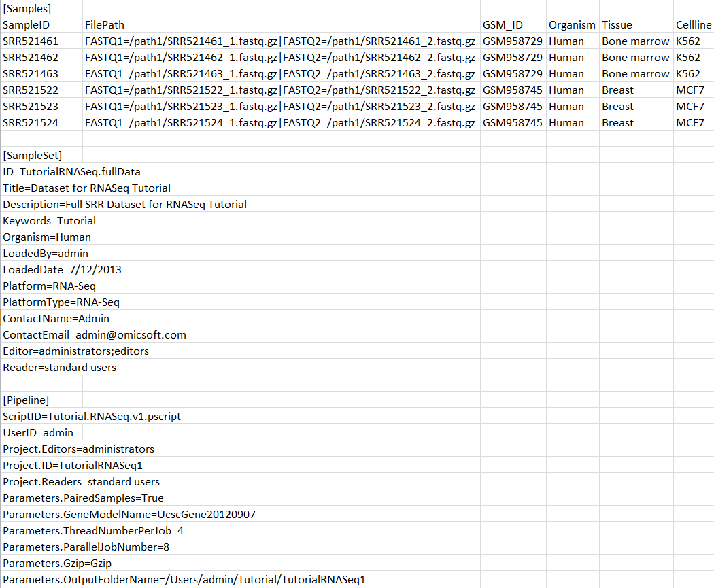Image resolution: width=714 pixels, height=588 pixels.
Task: Click the SRR521462 sample ID cell
Action: click(41, 57)
